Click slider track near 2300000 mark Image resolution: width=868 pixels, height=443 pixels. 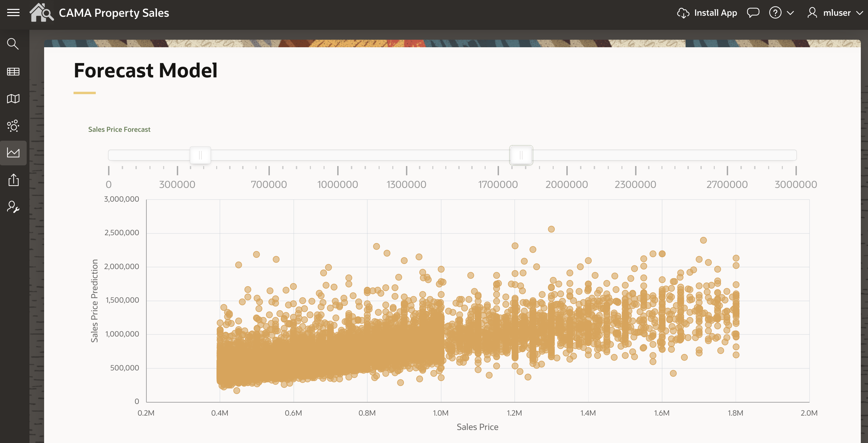635,155
